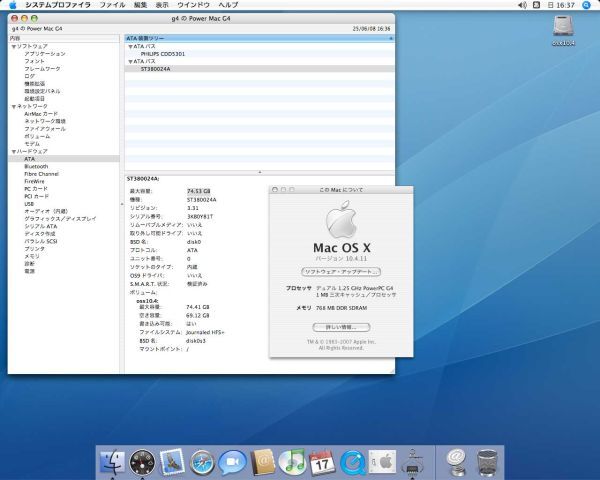Open iChat from the Dock
The image size is (600, 480).
click(232, 462)
